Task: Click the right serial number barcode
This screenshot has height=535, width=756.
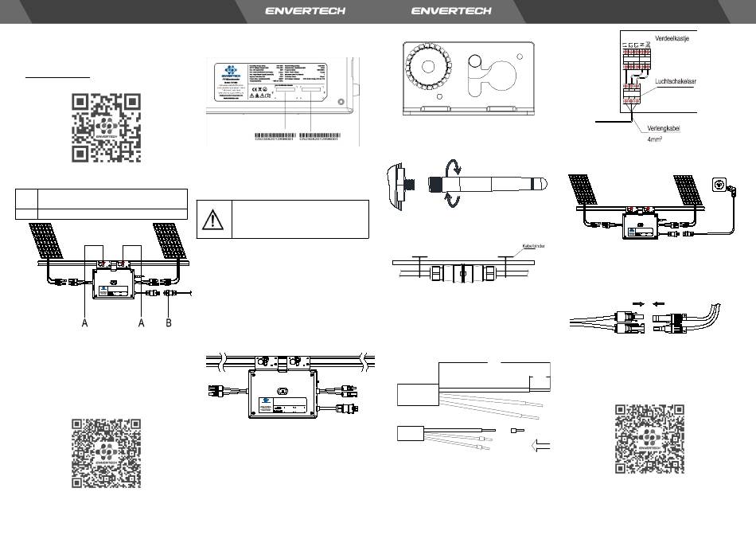Action: tap(320, 137)
